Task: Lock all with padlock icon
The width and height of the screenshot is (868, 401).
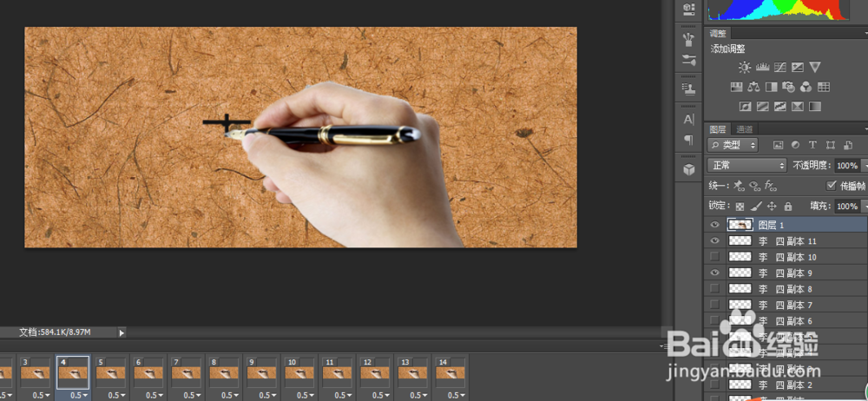Action: click(788, 206)
